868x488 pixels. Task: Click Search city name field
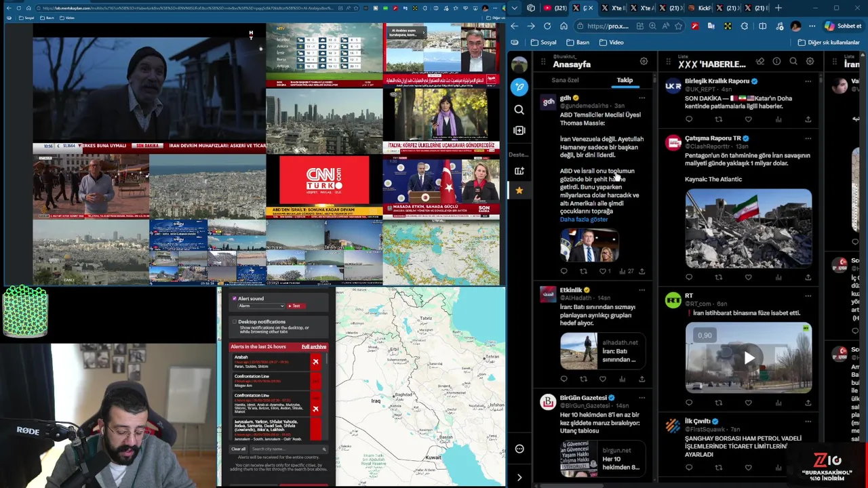tap(288, 449)
